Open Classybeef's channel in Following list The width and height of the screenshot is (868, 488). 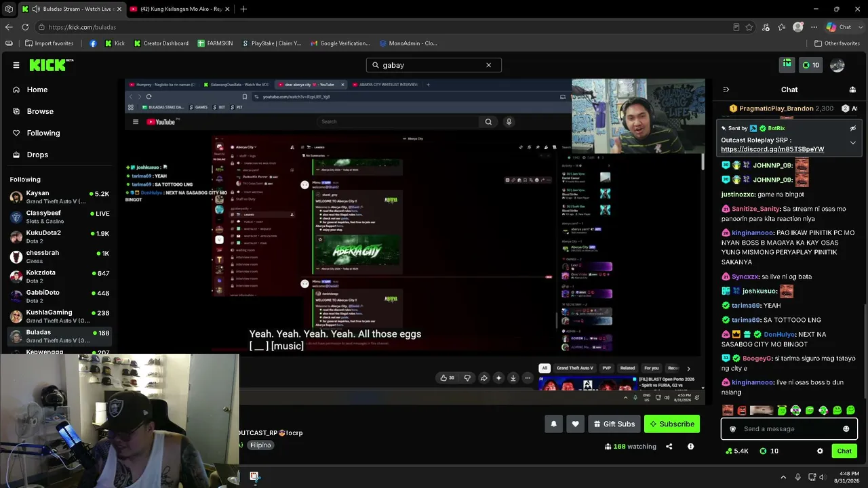click(x=60, y=217)
